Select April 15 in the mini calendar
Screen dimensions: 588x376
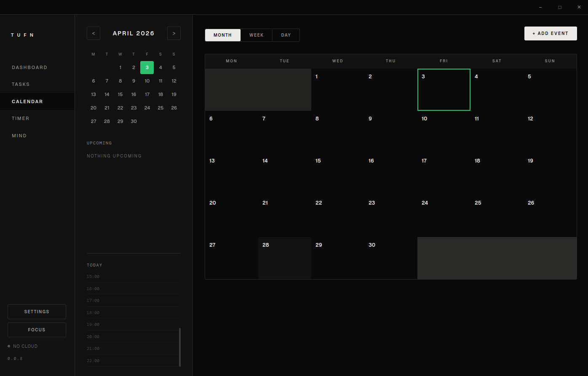(120, 94)
